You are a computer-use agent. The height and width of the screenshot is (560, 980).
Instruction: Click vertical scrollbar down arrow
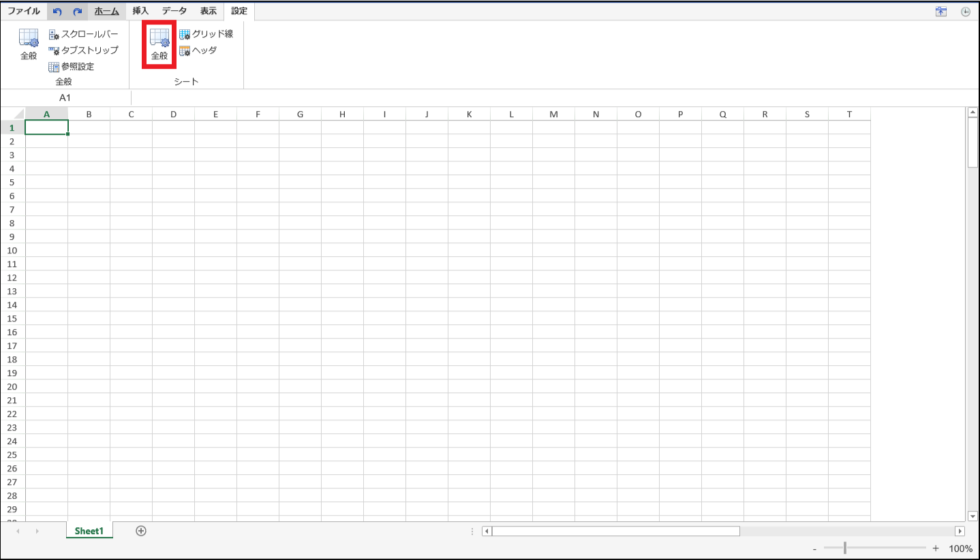tap(973, 516)
